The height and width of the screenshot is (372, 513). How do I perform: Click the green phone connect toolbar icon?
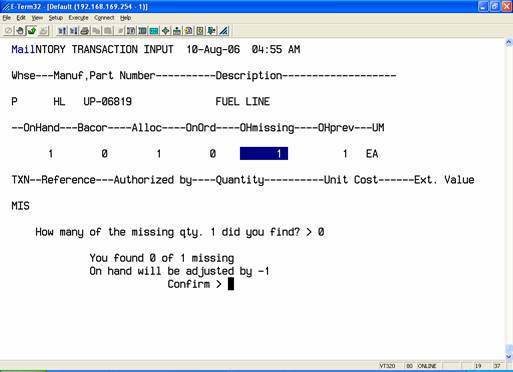pyautogui.click(x=32, y=31)
